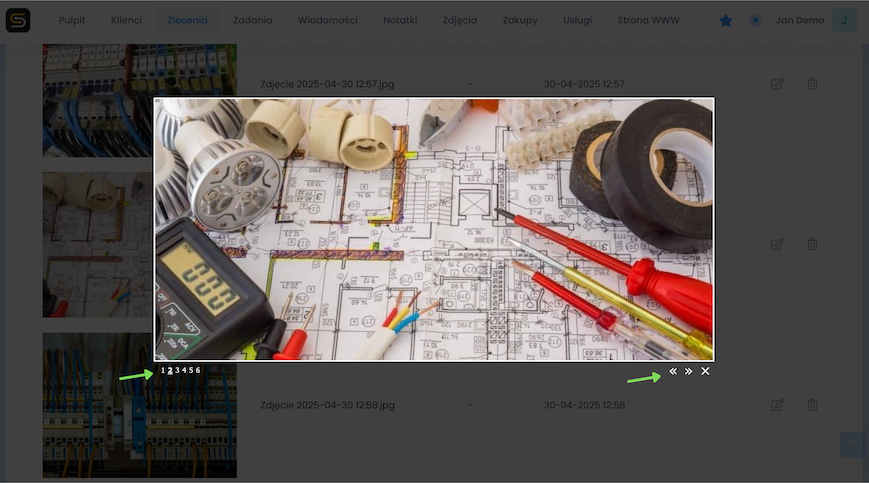Open the Wiadomości menu
The width and height of the screenshot is (869, 483).
tap(328, 20)
